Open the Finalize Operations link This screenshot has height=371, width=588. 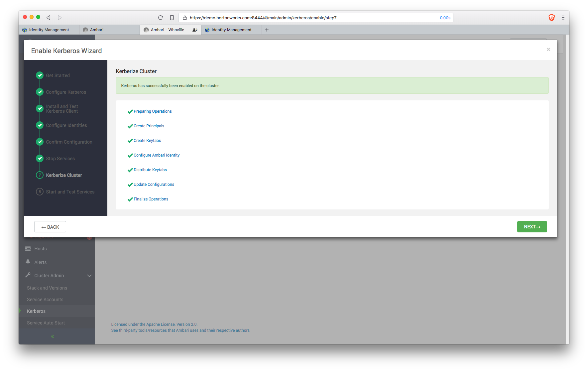pos(151,199)
